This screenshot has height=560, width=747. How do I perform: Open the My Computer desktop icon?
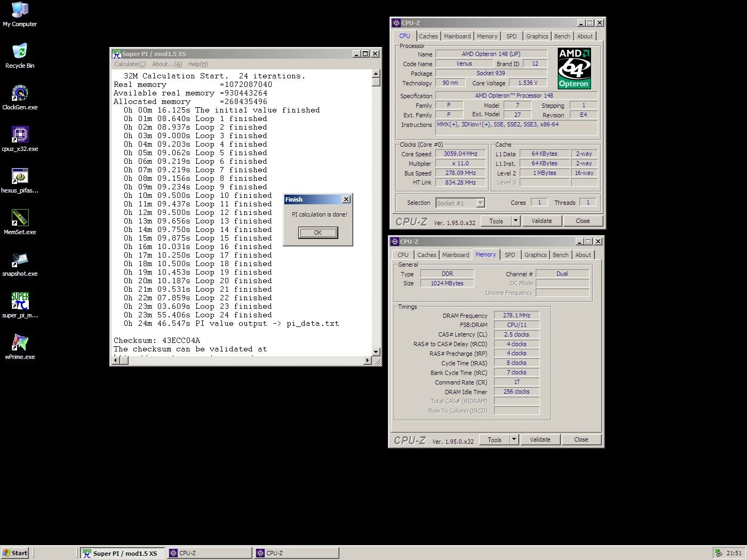(x=20, y=14)
